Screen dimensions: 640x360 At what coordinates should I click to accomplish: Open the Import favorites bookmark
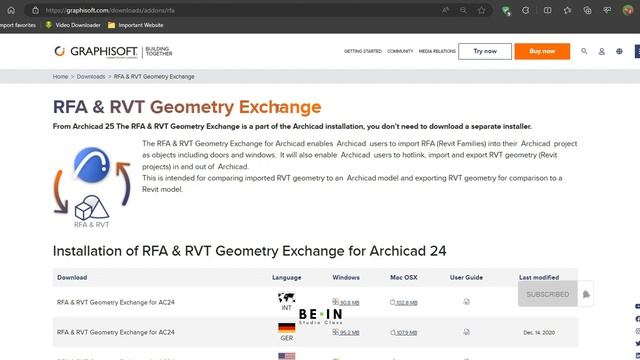[x=18, y=25]
